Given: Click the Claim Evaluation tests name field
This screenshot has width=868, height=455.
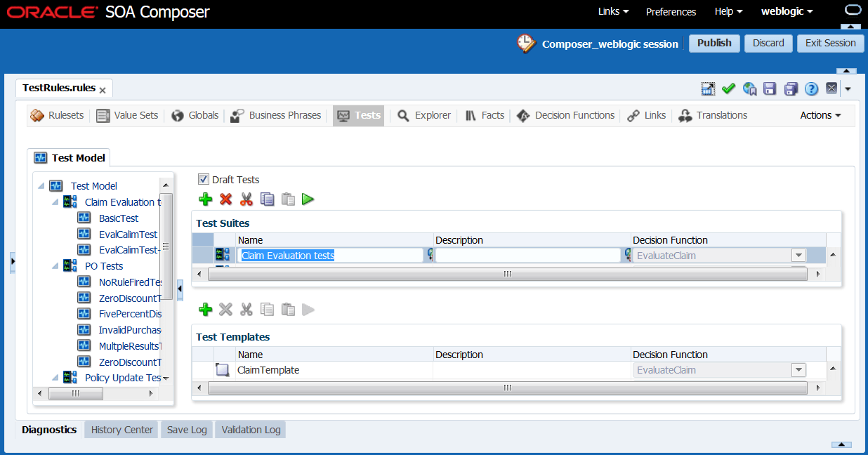Looking at the screenshot, I should click(x=331, y=256).
